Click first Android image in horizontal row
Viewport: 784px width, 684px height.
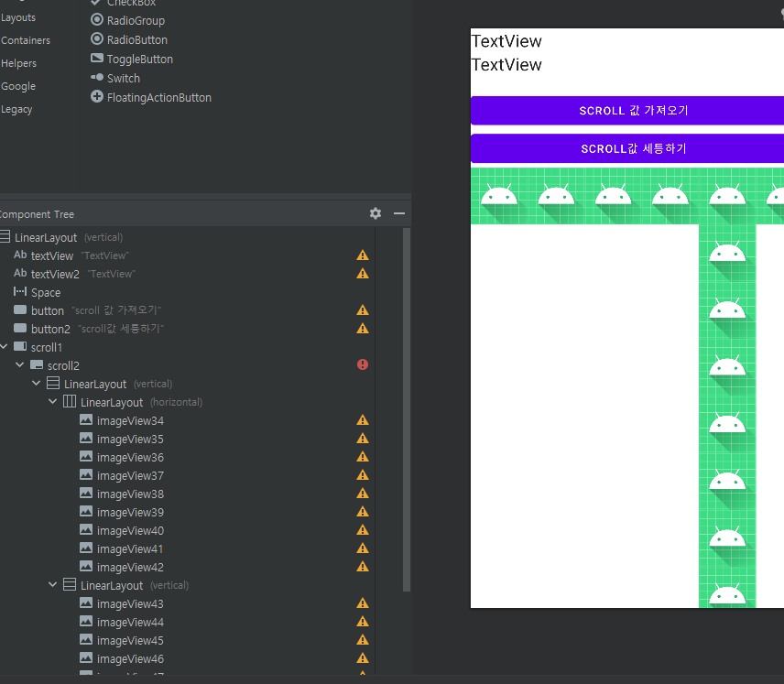[499, 196]
